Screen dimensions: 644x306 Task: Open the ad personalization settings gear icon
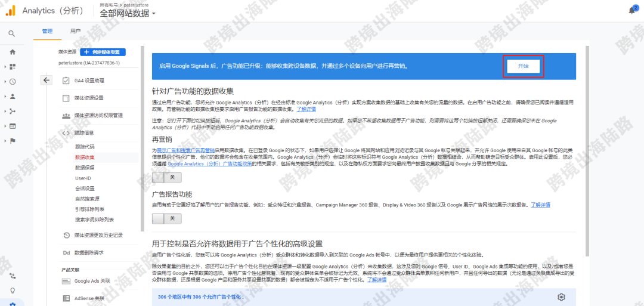562,297
